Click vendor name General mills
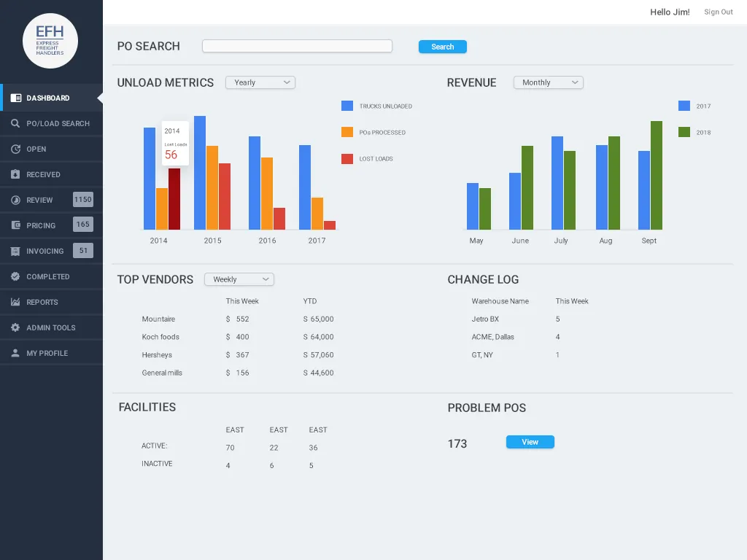Image resolution: width=747 pixels, height=560 pixels. (x=162, y=373)
